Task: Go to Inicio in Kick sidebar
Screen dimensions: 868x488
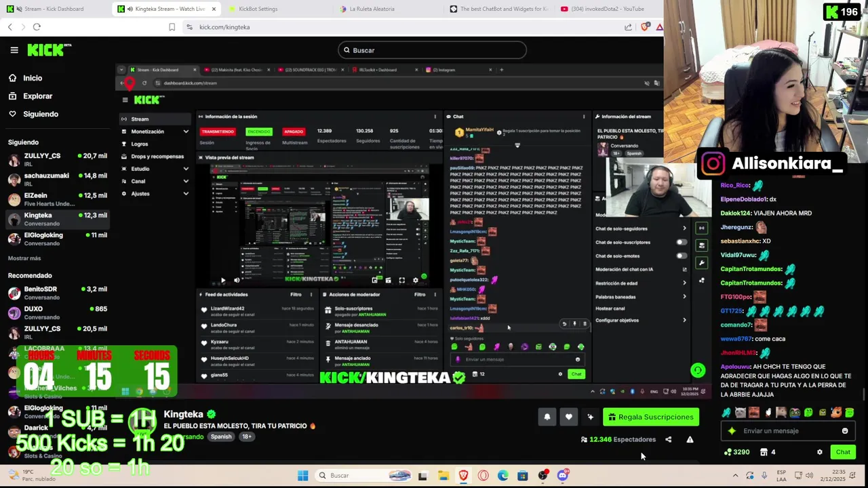Action: click(x=25, y=78)
